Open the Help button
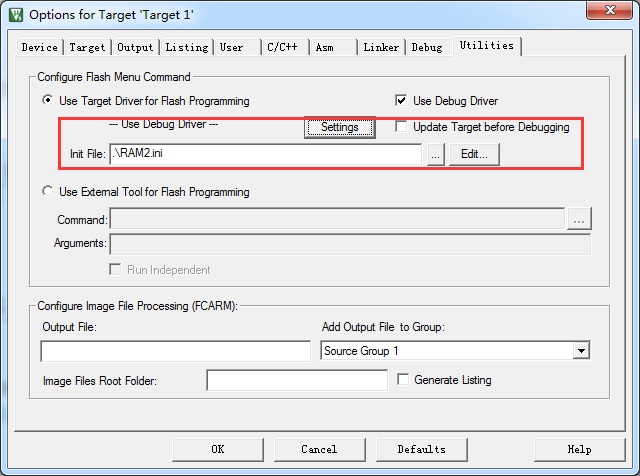 (x=580, y=449)
